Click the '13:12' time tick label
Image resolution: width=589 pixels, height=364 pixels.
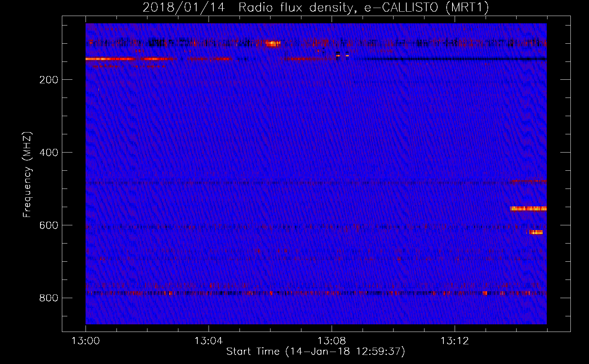point(455,341)
